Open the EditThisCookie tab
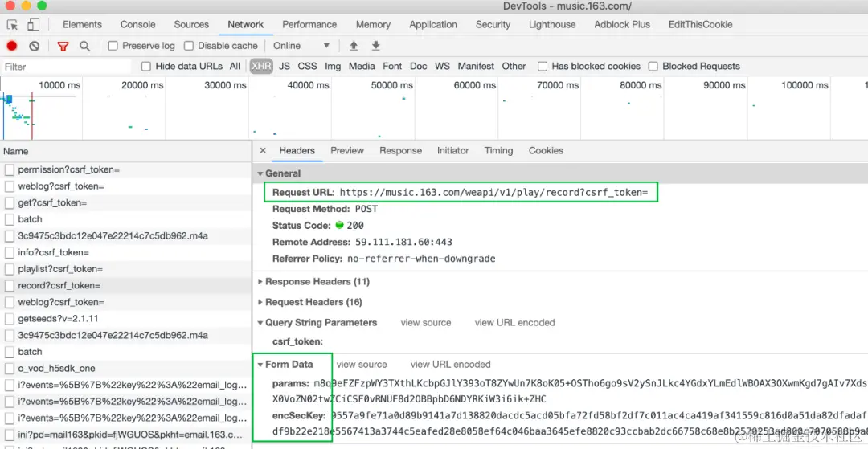This screenshot has width=868, height=449. (700, 25)
